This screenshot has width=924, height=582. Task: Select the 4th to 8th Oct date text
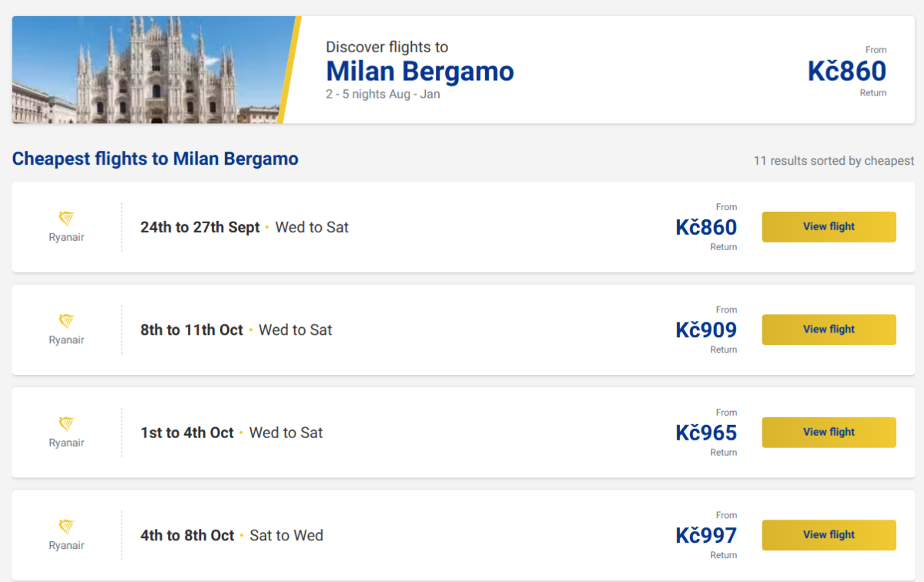click(187, 536)
